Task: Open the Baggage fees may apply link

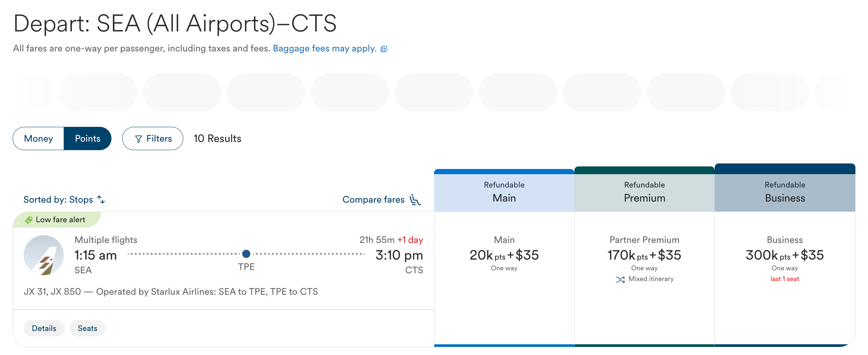Action: coord(324,48)
